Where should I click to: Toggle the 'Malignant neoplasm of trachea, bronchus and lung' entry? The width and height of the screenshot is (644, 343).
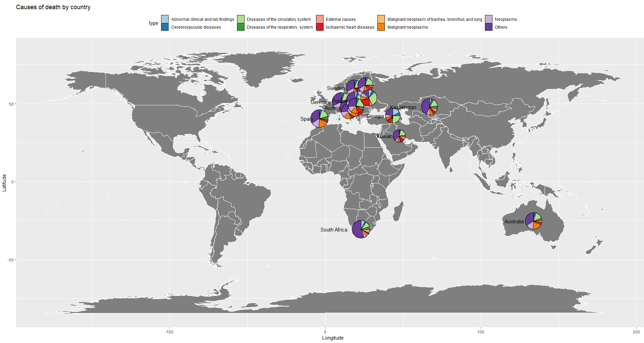[x=435, y=19]
